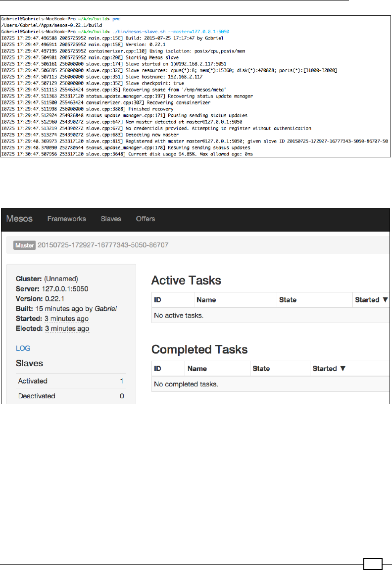This screenshot has width=392, height=570.
Task: Sort Active Tasks by ID column
Action: (x=173, y=300)
